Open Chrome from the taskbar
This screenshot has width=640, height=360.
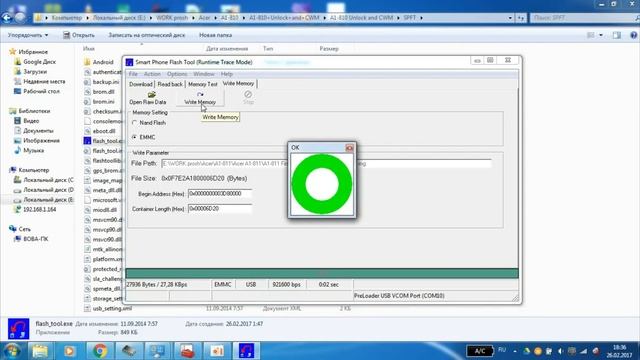[x=100, y=351]
